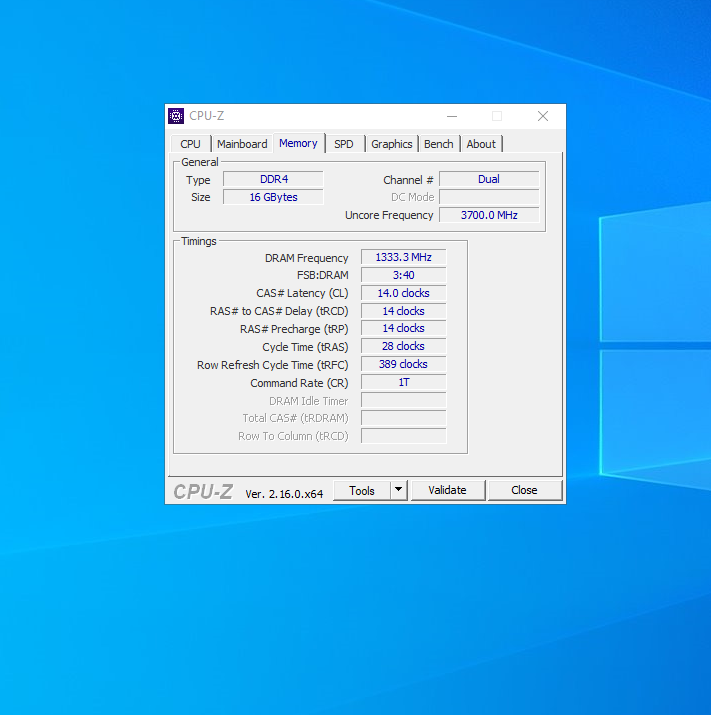This screenshot has height=715, width=711.
Task: Click the RAS# Precharge (tRP) label
Action: (294, 329)
